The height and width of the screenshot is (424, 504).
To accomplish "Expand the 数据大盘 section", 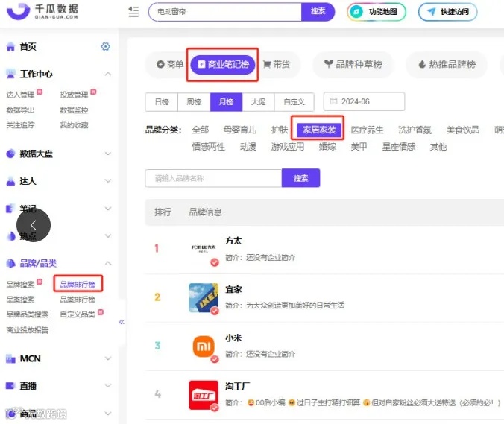I will (x=108, y=154).
